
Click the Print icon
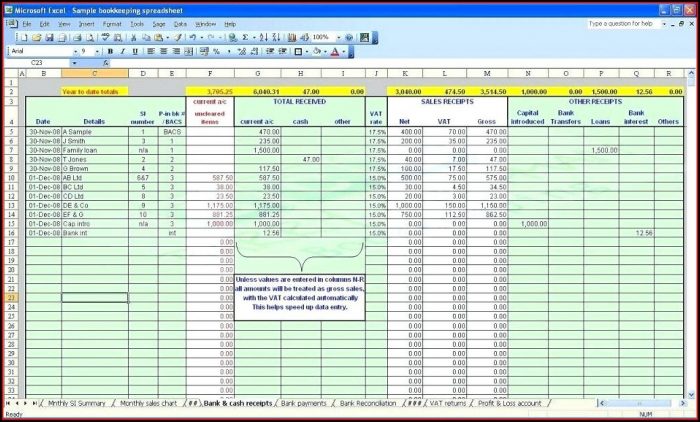pyautogui.click(x=77, y=38)
